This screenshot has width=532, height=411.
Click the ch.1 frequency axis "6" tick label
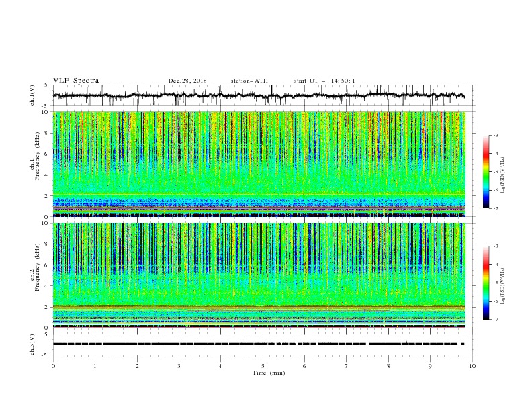click(47, 154)
